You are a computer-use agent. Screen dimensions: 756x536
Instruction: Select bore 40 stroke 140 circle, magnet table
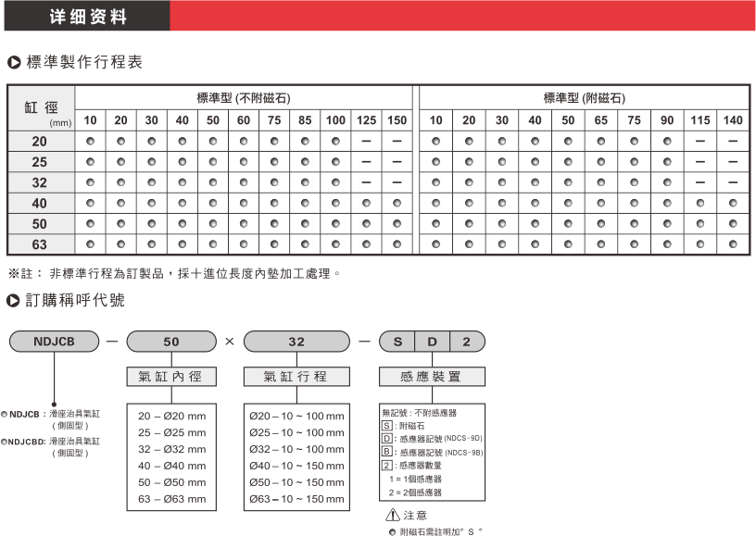732,203
